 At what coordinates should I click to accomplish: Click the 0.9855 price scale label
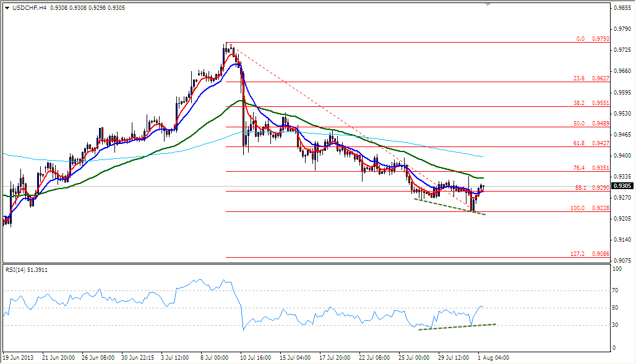622,7
